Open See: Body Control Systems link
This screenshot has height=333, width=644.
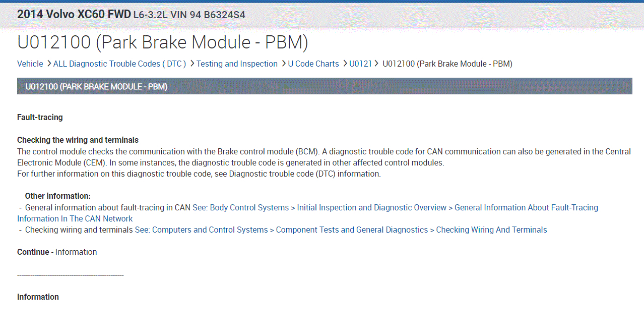click(x=240, y=207)
